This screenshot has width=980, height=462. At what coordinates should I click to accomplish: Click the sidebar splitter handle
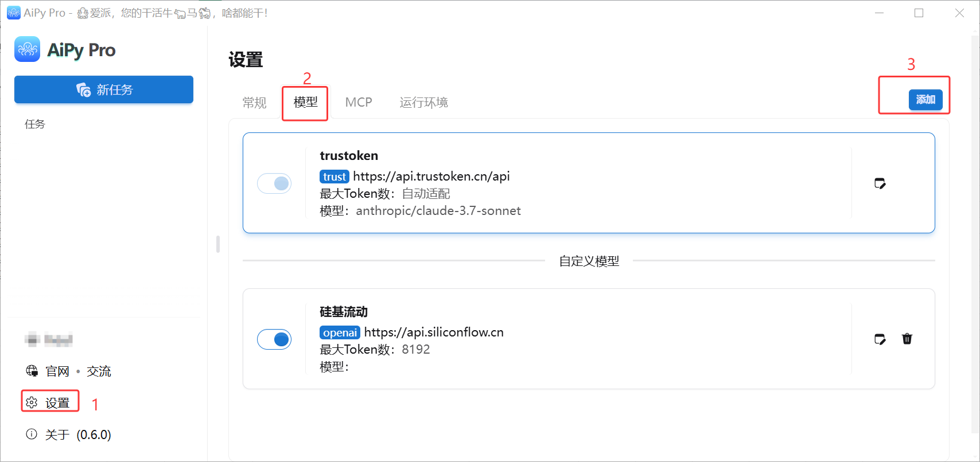(218, 244)
